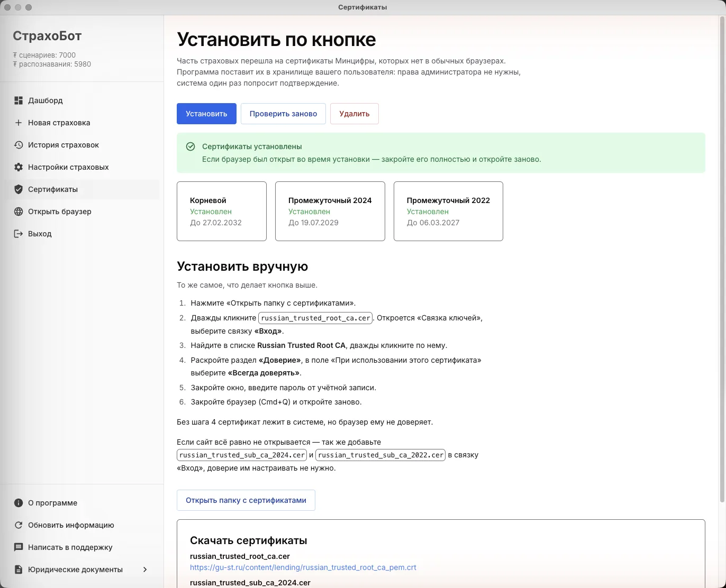This screenshot has height=588, width=726.
Task: Click the blue Установить button
Action: click(206, 114)
